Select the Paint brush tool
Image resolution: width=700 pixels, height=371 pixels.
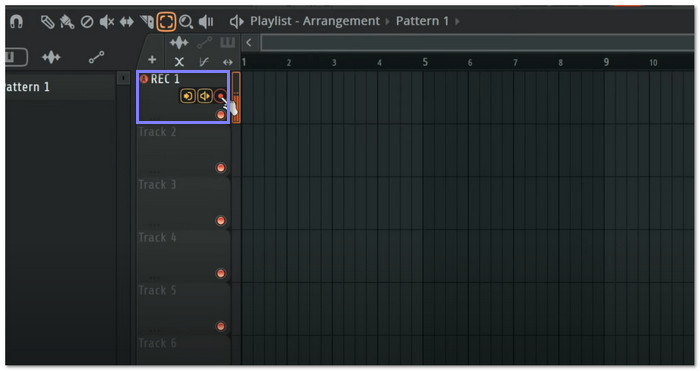(67, 21)
